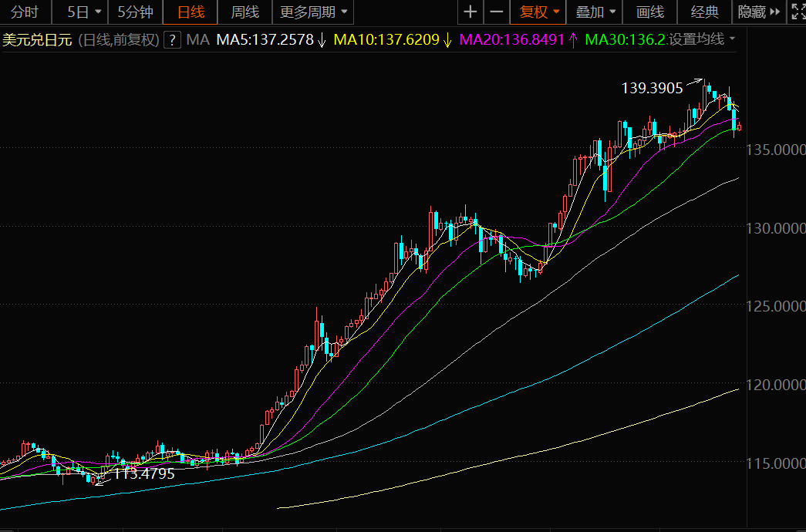806x532 pixels.
Task: Switch to the 分时 intraday view
Action: point(25,12)
